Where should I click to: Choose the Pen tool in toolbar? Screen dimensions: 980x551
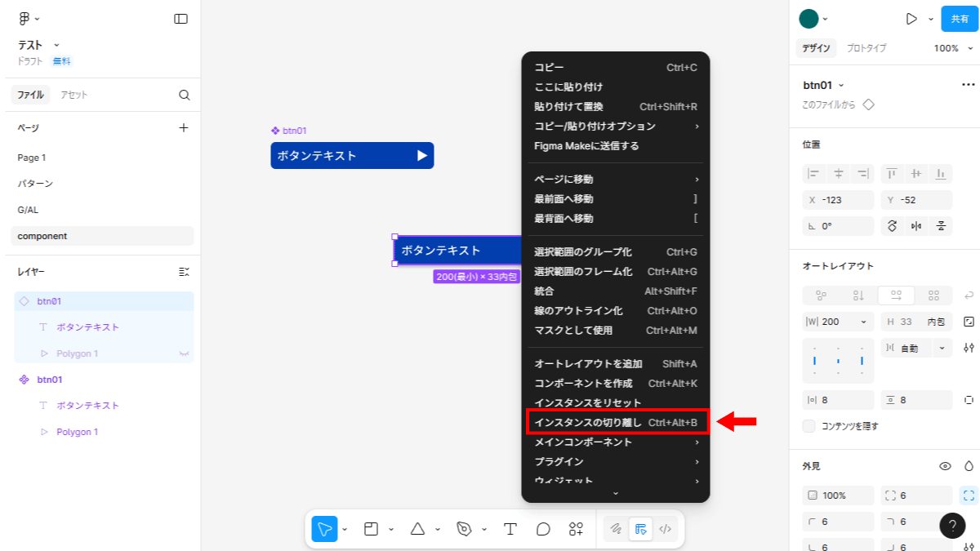click(x=464, y=529)
